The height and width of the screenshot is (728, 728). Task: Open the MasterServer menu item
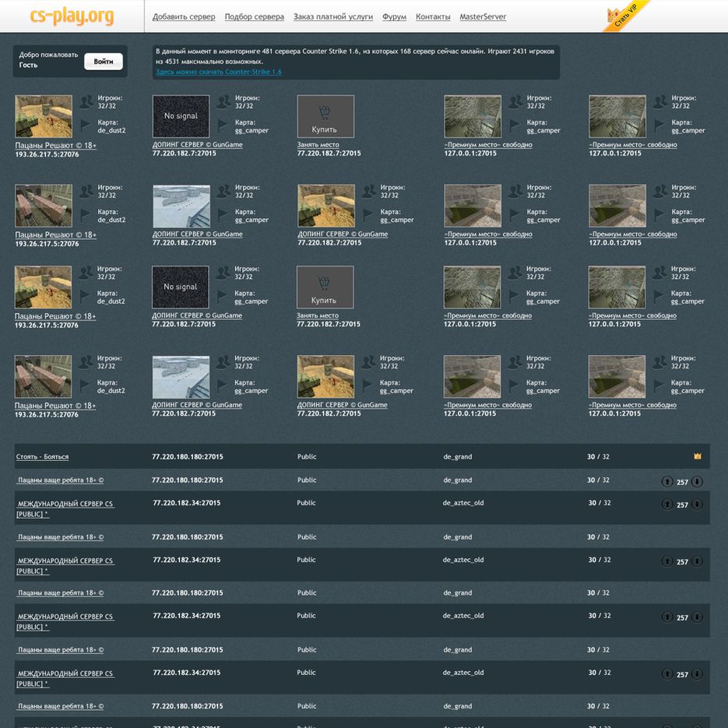tap(483, 16)
